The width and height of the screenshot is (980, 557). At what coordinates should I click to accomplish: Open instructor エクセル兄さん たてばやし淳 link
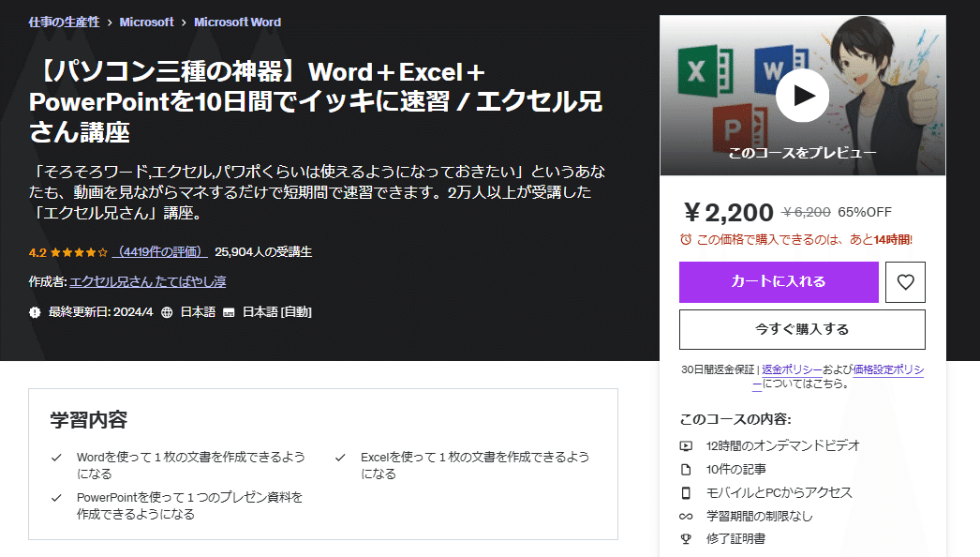pos(147,281)
